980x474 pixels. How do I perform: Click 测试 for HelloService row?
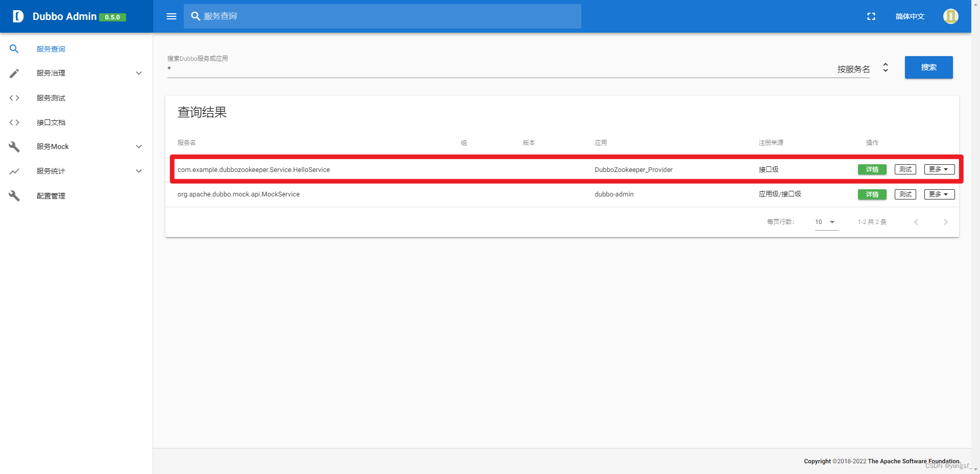coord(905,169)
